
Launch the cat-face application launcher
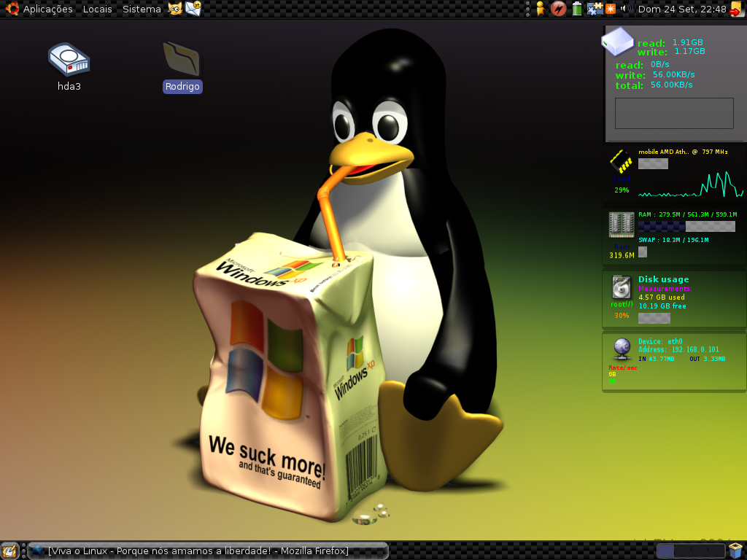pos(175,9)
